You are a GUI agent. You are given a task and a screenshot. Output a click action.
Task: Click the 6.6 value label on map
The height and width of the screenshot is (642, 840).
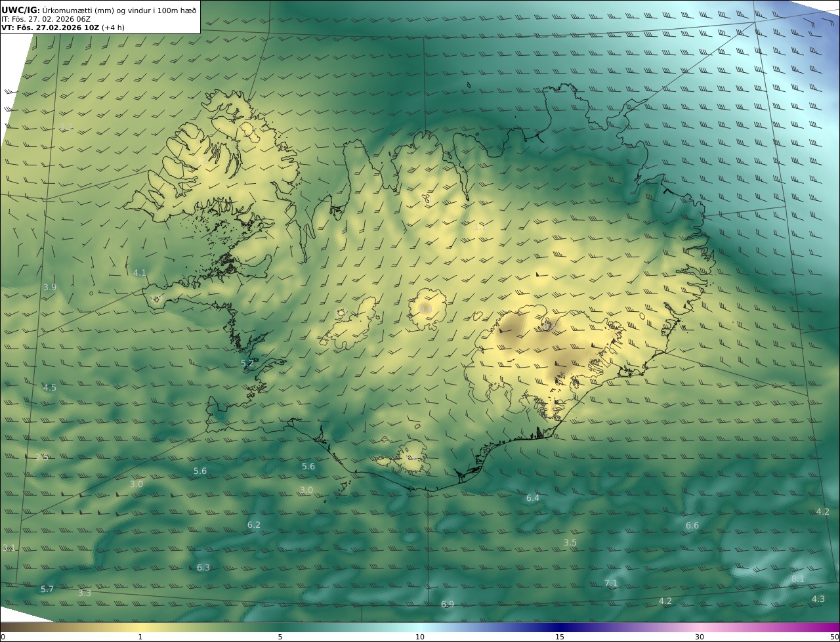pos(692,525)
